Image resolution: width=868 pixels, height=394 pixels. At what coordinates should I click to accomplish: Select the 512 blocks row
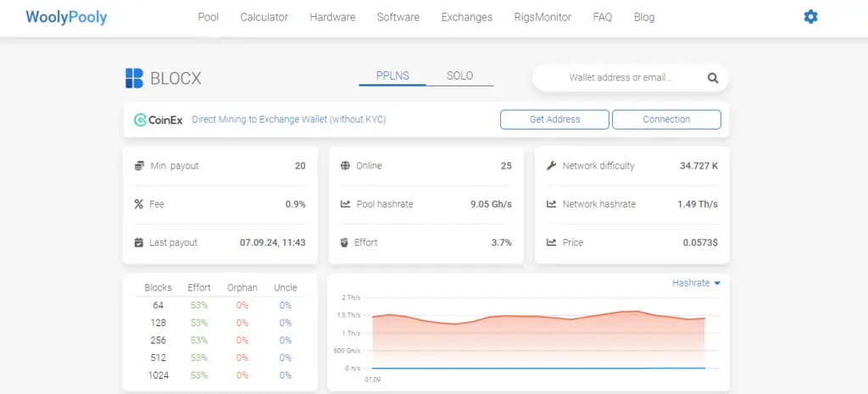click(x=220, y=358)
